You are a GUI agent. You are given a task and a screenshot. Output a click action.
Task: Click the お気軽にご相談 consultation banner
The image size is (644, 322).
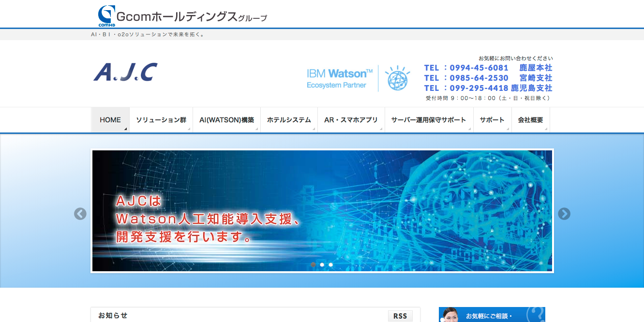492,315
